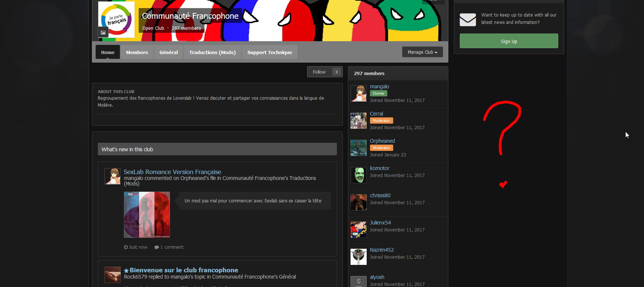
Task: Open "Bienvenue sur le club francophone" topic
Action: pyautogui.click(x=184, y=270)
